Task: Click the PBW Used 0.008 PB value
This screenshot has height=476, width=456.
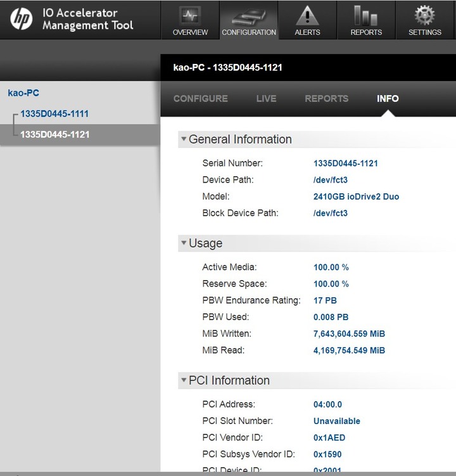Action: coord(331,317)
